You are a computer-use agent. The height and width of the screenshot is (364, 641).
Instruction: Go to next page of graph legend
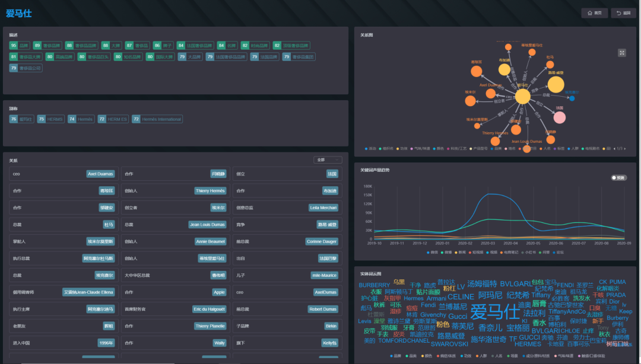(x=624, y=149)
